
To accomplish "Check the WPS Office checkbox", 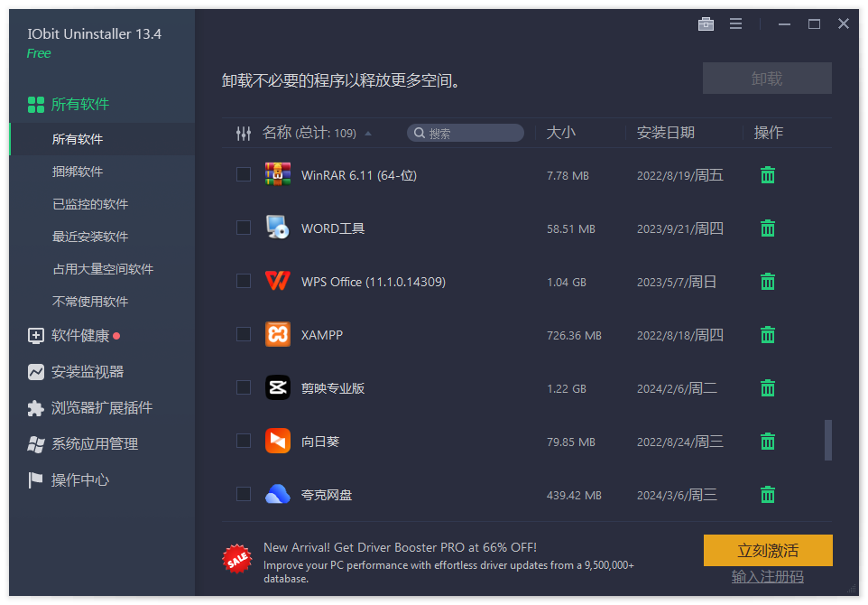I will tap(244, 281).
